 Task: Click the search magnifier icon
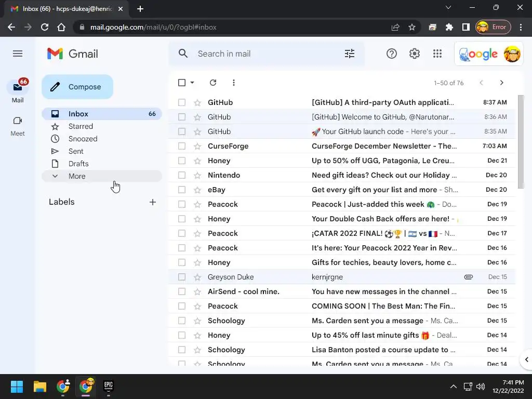(183, 54)
